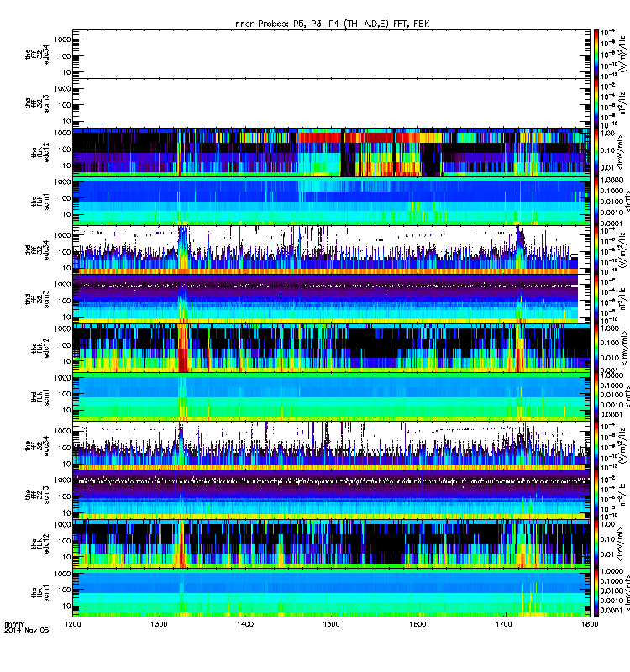
Task: Click the 1500 time axis label
Action: tap(331, 624)
